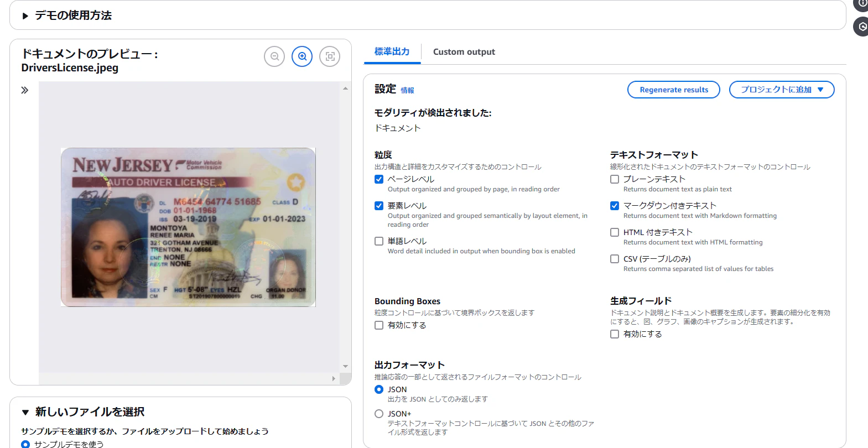
Task: Zoom in the document preview
Action: click(302, 56)
